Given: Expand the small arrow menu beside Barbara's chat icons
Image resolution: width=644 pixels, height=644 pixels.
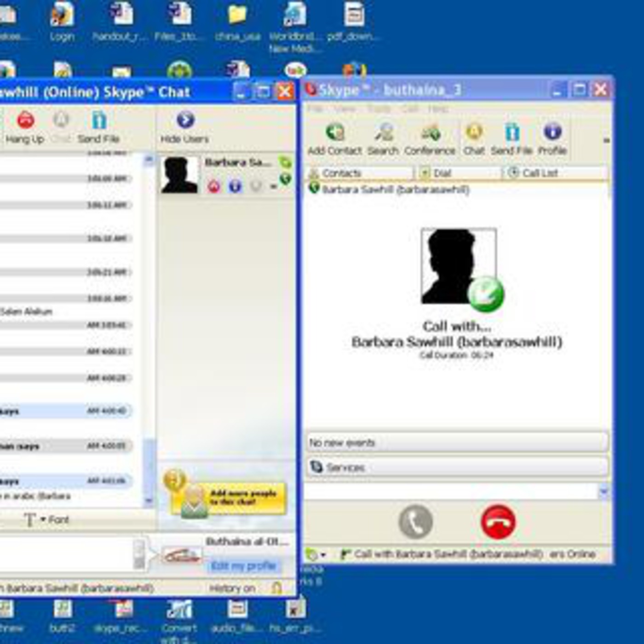Looking at the screenshot, I should (273, 187).
